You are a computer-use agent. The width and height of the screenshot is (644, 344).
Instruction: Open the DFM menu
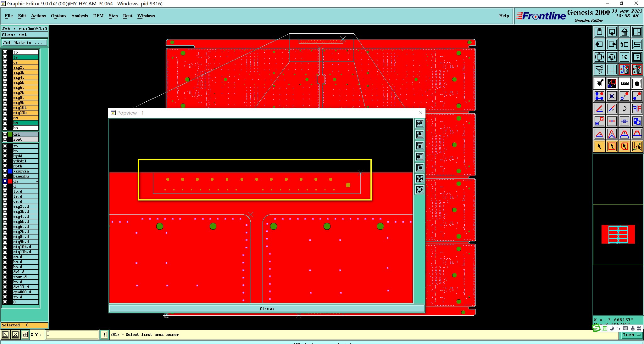point(98,16)
